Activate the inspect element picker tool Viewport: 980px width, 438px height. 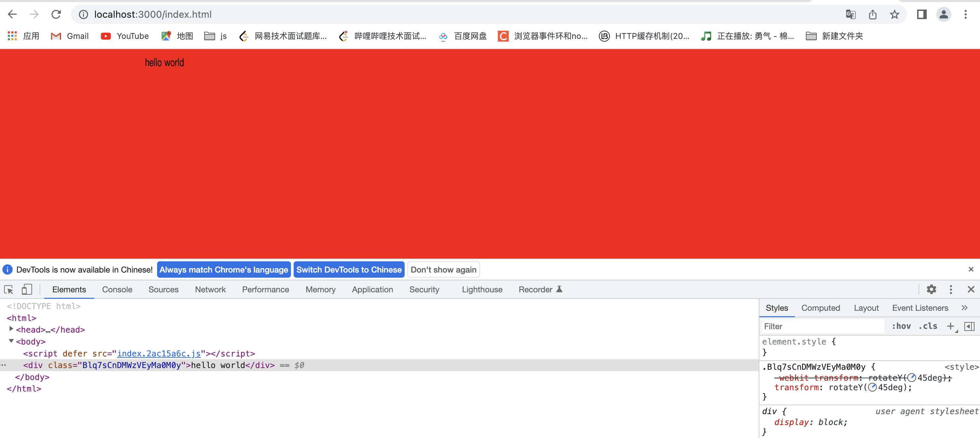[x=9, y=290]
